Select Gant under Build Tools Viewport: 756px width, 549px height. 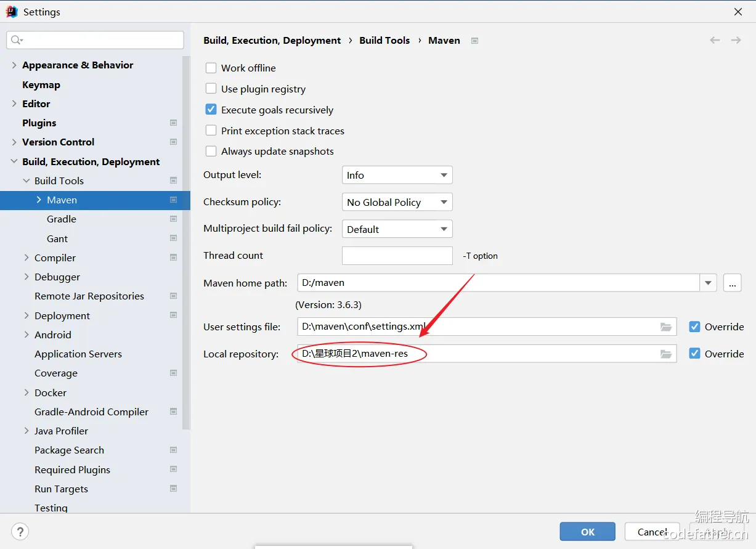pyautogui.click(x=57, y=239)
